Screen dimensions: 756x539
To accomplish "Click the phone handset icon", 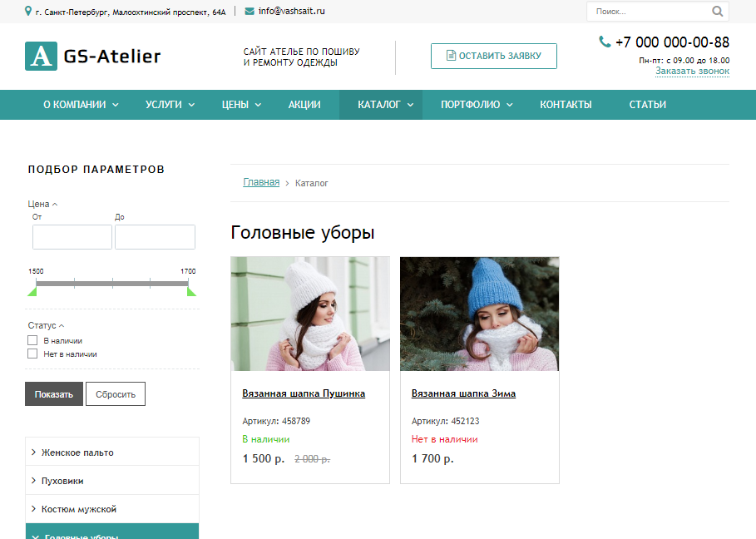I will coord(605,42).
